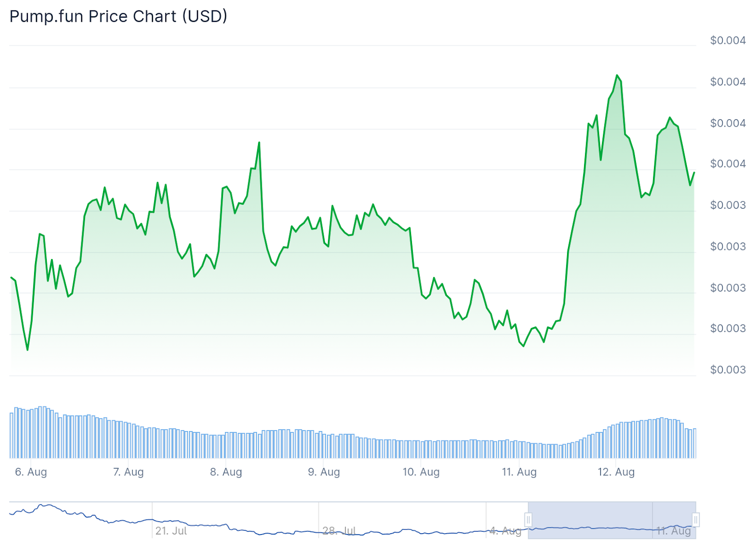The height and width of the screenshot is (552, 756).
Task: Click the lowest price dip near 6. Aug
Action: (27, 350)
